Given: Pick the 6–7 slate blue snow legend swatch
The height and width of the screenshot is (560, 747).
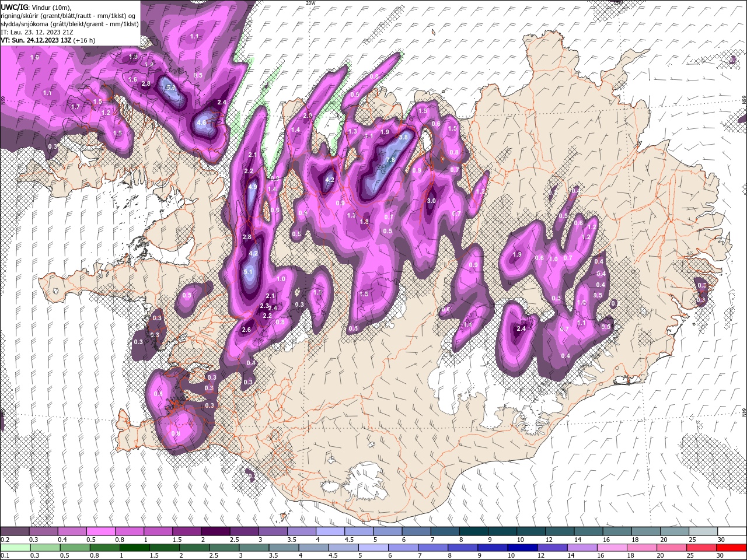Looking at the screenshot, I should click(416, 531).
